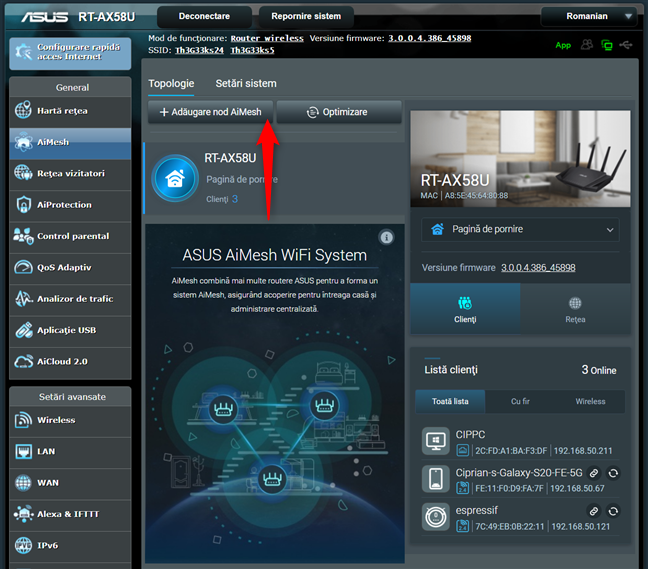Open LAN advanced settings
648x569 pixels.
tap(70, 452)
